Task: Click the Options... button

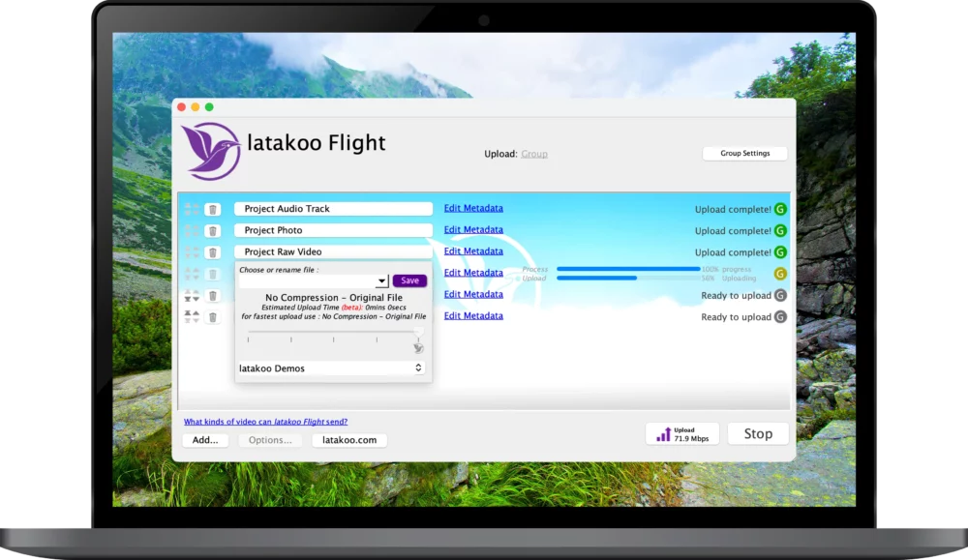Action: coord(270,440)
